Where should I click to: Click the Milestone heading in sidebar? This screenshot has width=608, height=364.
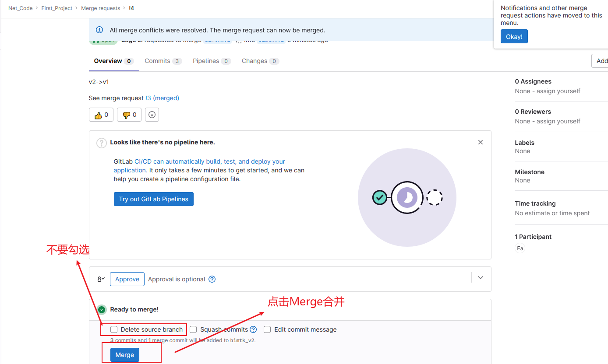tap(530, 172)
